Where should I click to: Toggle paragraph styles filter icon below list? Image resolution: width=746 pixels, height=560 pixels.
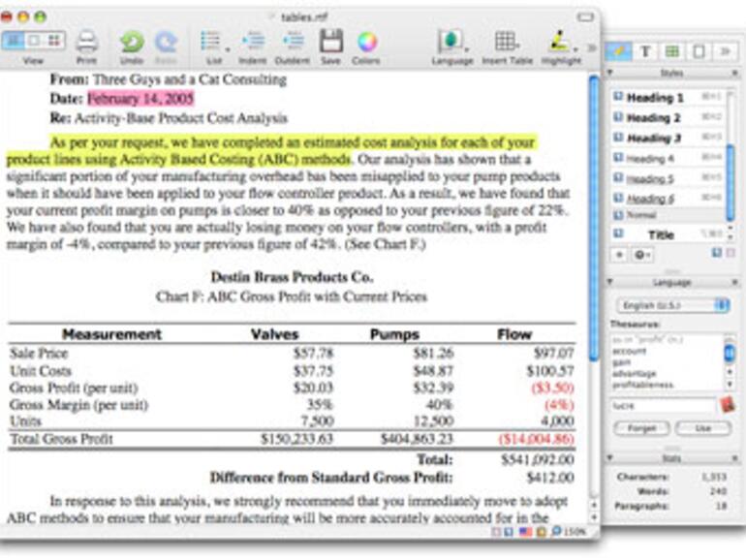click(717, 253)
